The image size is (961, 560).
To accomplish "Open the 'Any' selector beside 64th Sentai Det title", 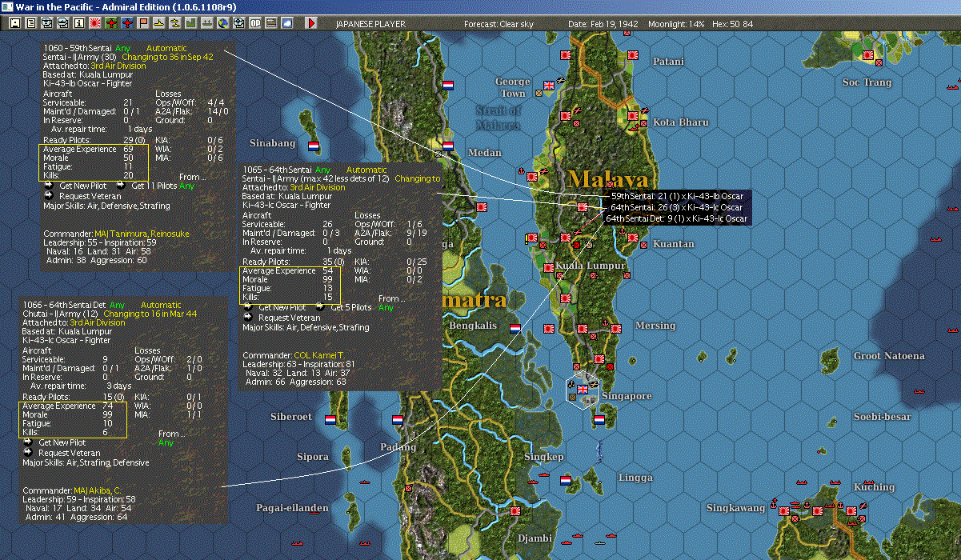I will click(118, 306).
